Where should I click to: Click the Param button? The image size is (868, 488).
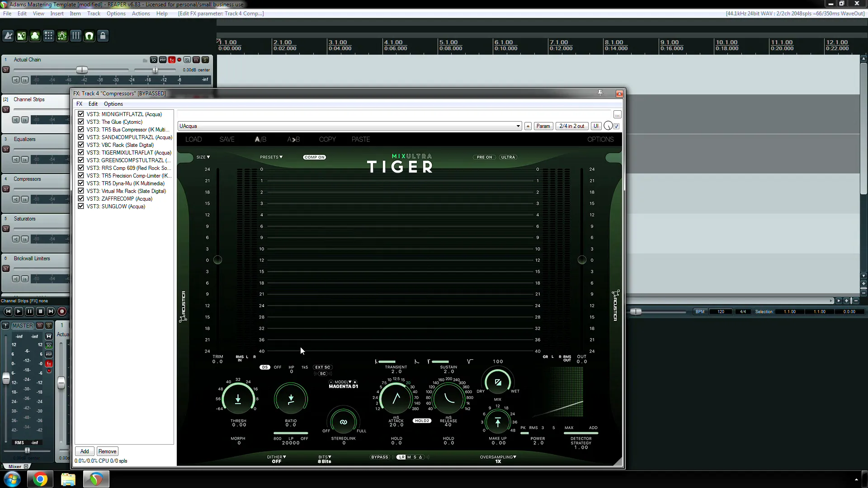click(543, 126)
